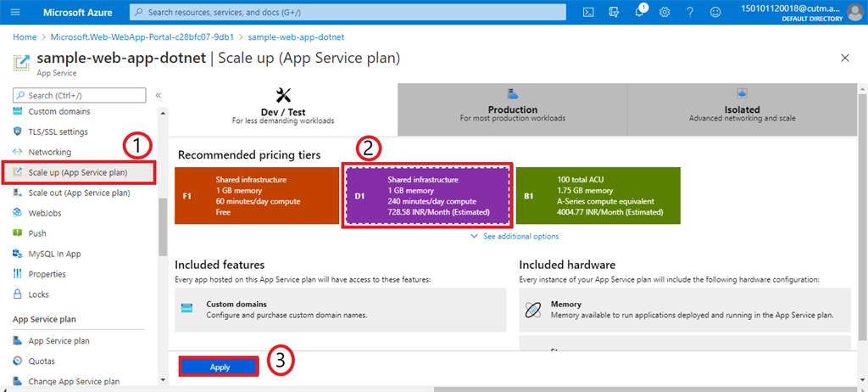Click the notifications bell icon
868x392 pixels.
(640, 12)
